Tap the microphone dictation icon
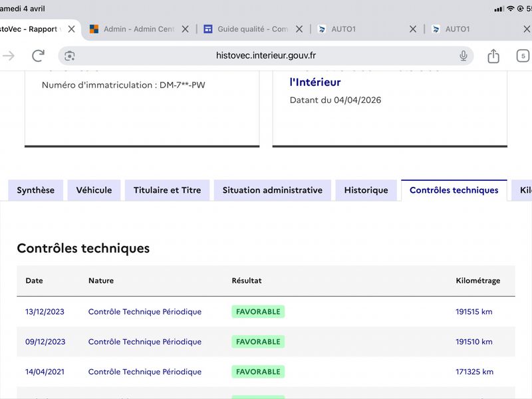This screenshot has width=532, height=399. pos(464,56)
